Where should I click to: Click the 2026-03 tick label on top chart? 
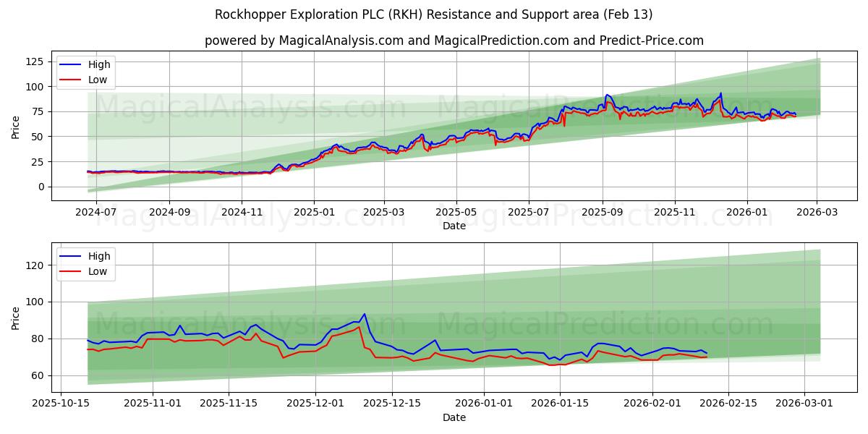point(817,213)
